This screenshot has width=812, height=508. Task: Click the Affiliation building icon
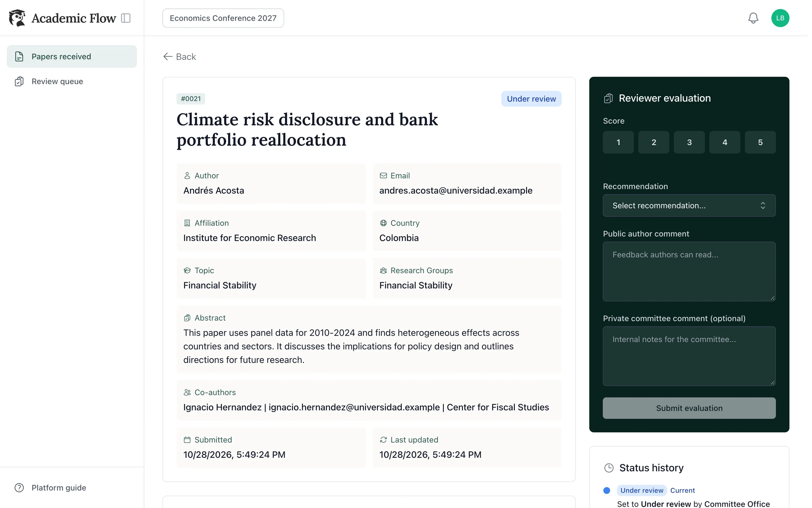coord(187,223)
